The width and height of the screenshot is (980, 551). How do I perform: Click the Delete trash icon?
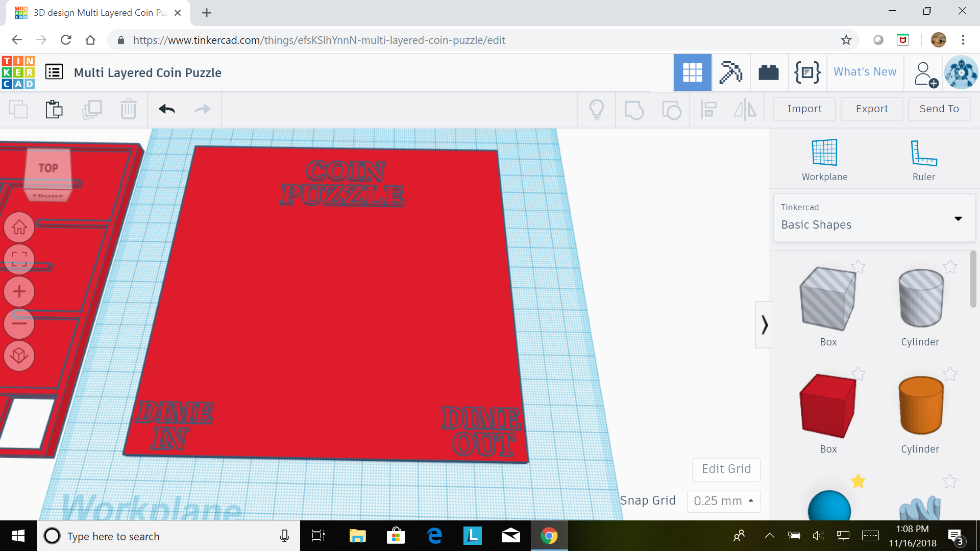click(x=128, y=109)
